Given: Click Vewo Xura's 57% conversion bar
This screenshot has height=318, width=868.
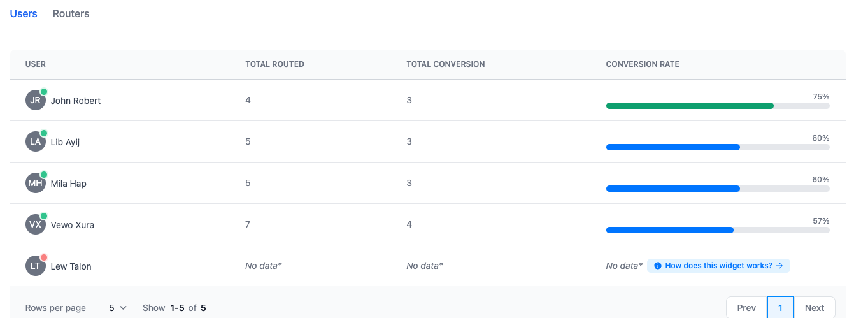Looking at the screenshot, I should click(x=670, y=230).
